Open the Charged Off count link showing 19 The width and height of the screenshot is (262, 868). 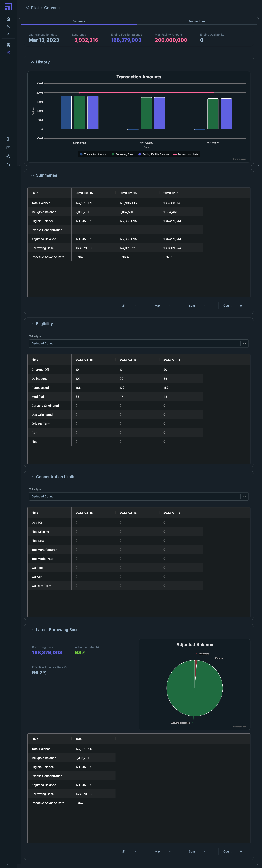tap(77, 370)
